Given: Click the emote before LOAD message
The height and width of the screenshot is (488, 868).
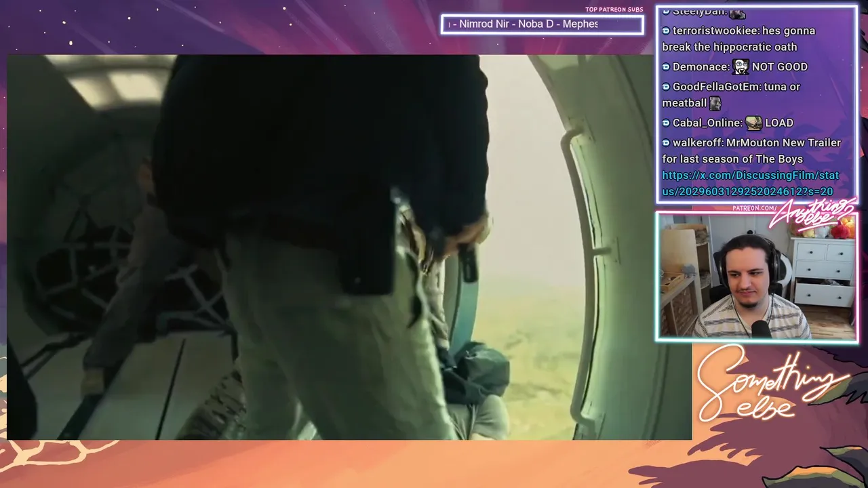Looking at the screenshot, I should click(x=753, y=123).
